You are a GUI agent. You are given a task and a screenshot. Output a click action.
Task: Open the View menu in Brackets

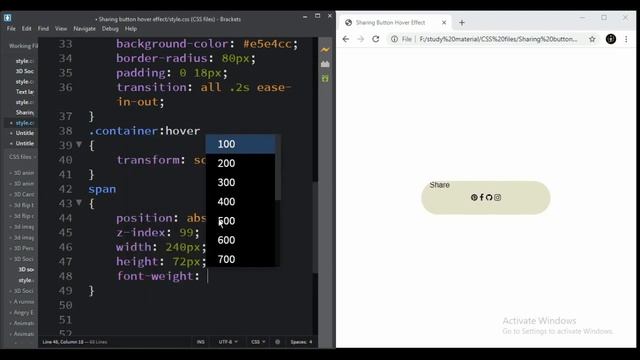[61, 29]
